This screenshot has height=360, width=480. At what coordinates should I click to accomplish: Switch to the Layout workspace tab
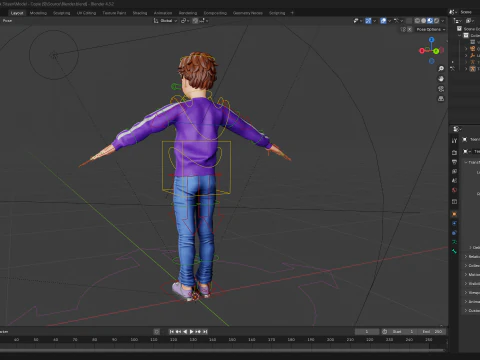coord(17,13)
